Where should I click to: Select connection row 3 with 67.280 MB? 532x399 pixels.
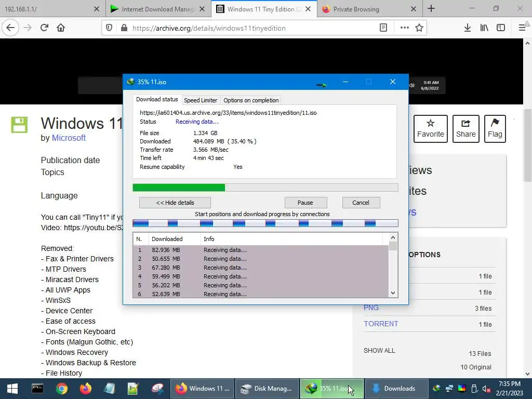pos(261,268)
